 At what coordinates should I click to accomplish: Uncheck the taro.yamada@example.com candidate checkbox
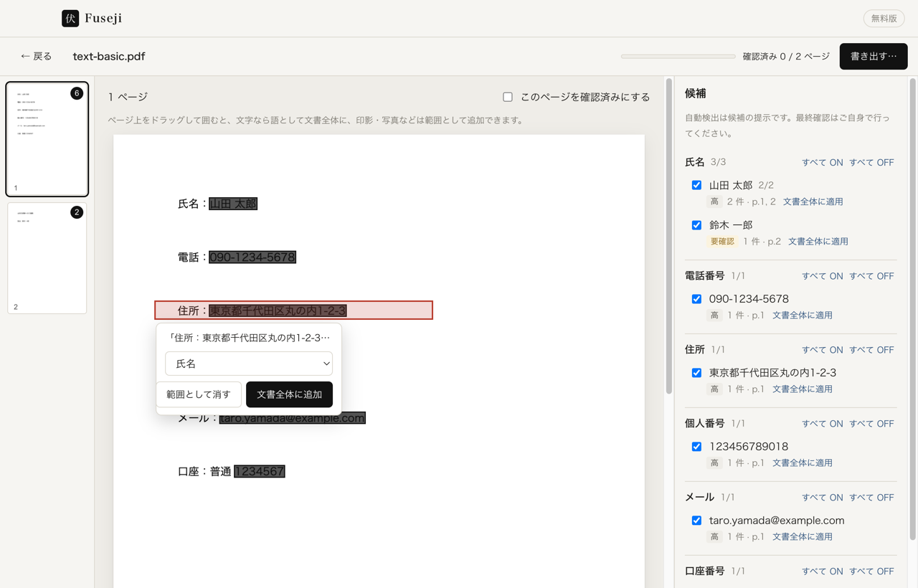pos(696,521)
